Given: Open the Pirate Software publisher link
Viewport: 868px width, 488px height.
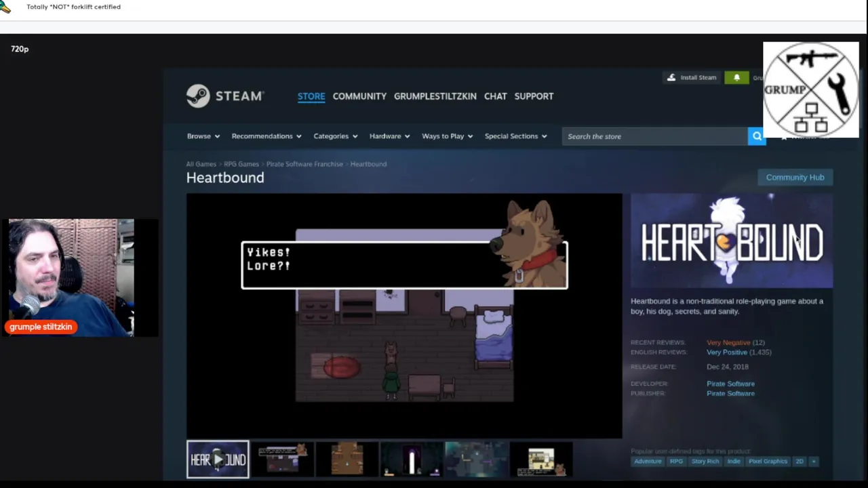Looking at the screenshot, I should click(730, 394).
